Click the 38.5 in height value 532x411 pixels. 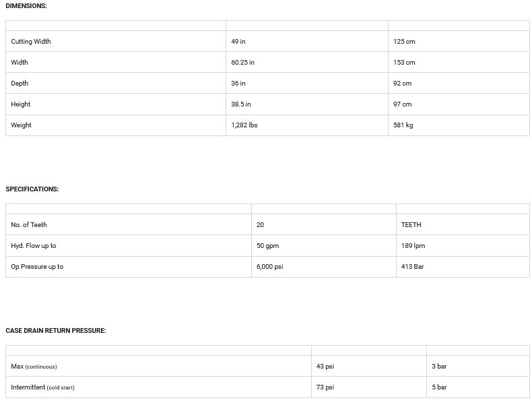click(240, 104)
